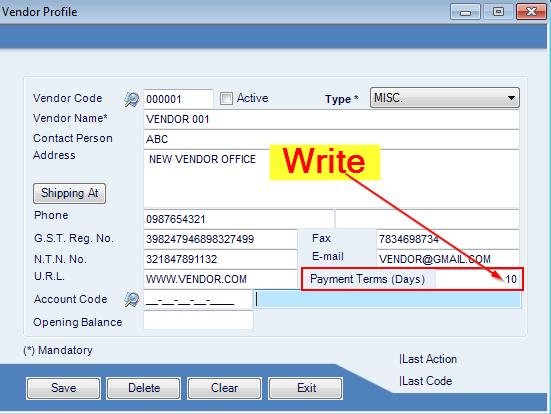This screenshot has width=551, height=414.
Task: Expand the Type dropdown showing MISC.
Action: pyautogui.click(x=445, y=98)
